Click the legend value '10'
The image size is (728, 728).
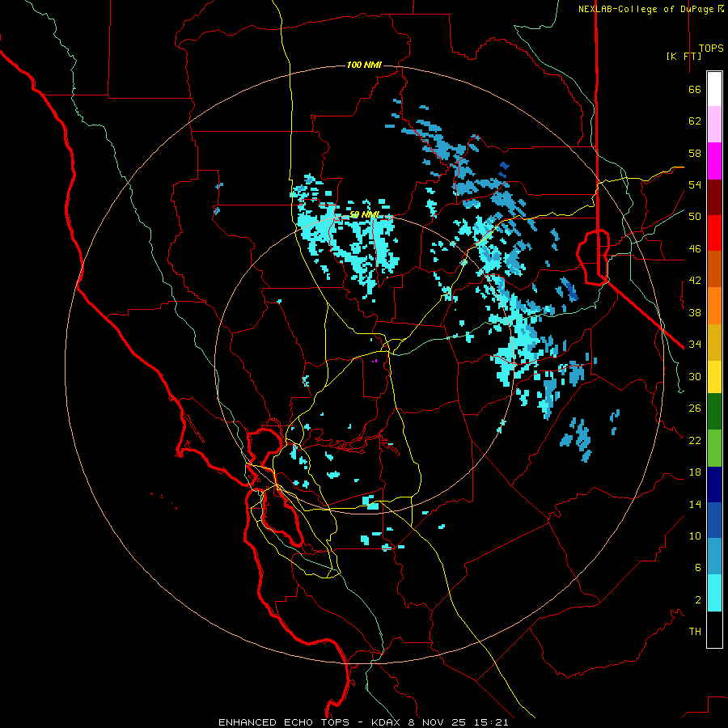click(695, 535)
